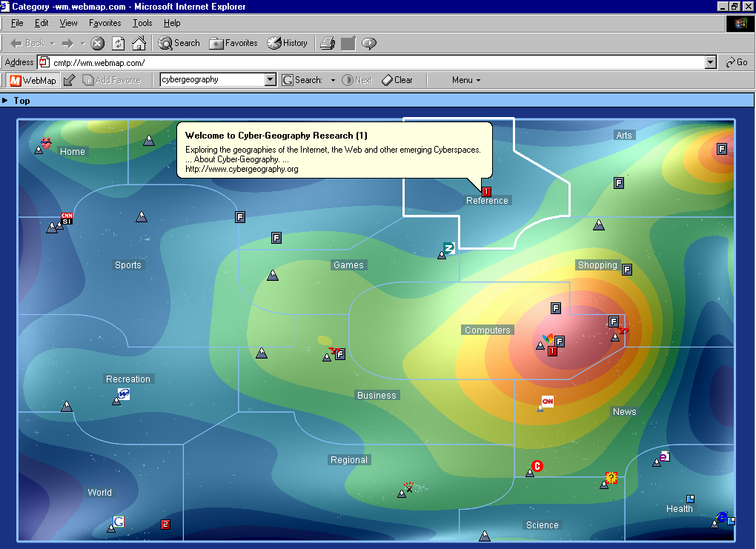Expand the arrow next to Search:
Viewport: 756px width, 549px height.
click(333, 81)
